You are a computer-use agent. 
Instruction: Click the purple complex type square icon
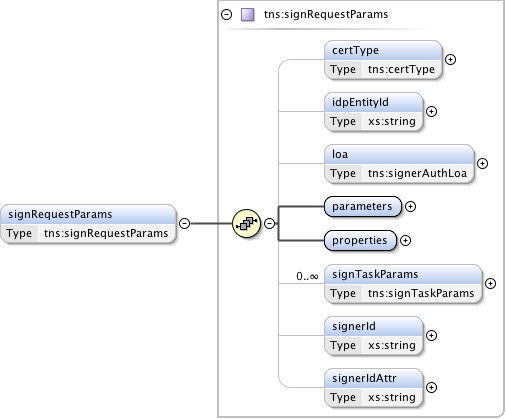[x=248, y=15]
